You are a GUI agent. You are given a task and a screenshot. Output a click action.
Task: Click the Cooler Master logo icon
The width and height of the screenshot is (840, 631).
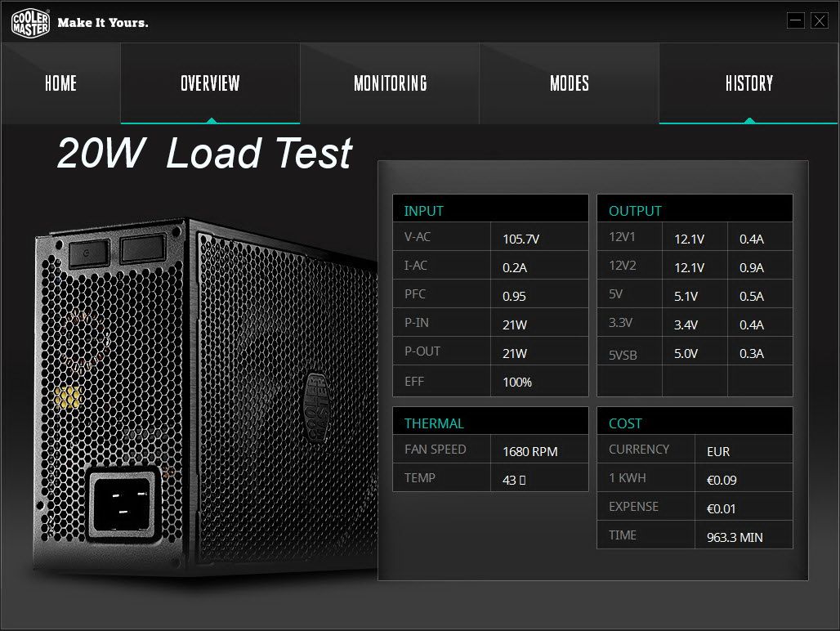pos(30,23)
